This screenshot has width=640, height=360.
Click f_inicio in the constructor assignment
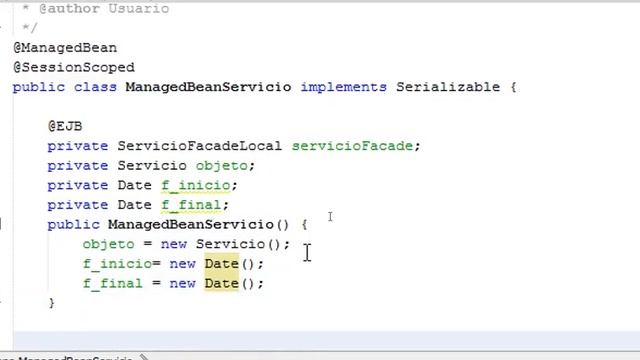click(117, 264)
